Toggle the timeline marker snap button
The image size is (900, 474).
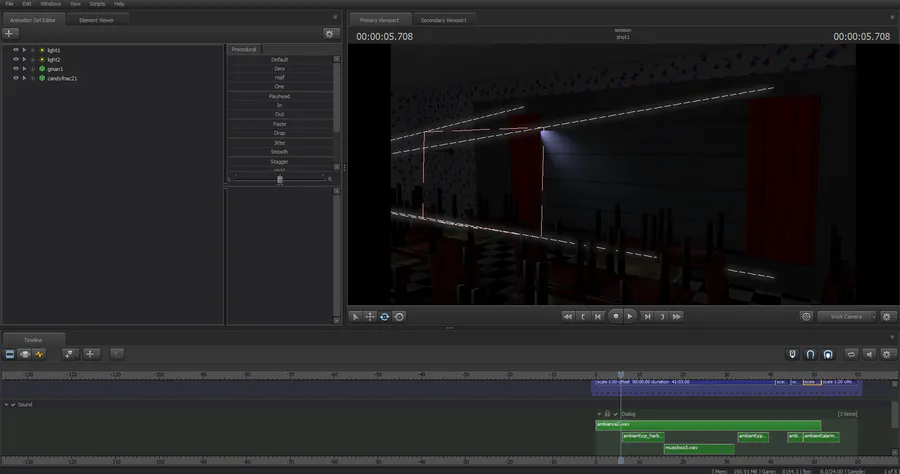tap(793, 355)
